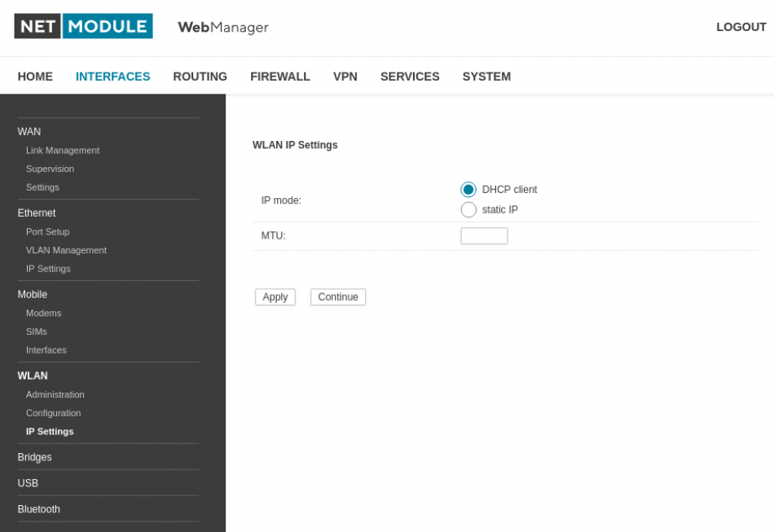Select the Ethernet sidebar section
The width and height of the screenshot is (774, 532).
click(x=37, y=213)
